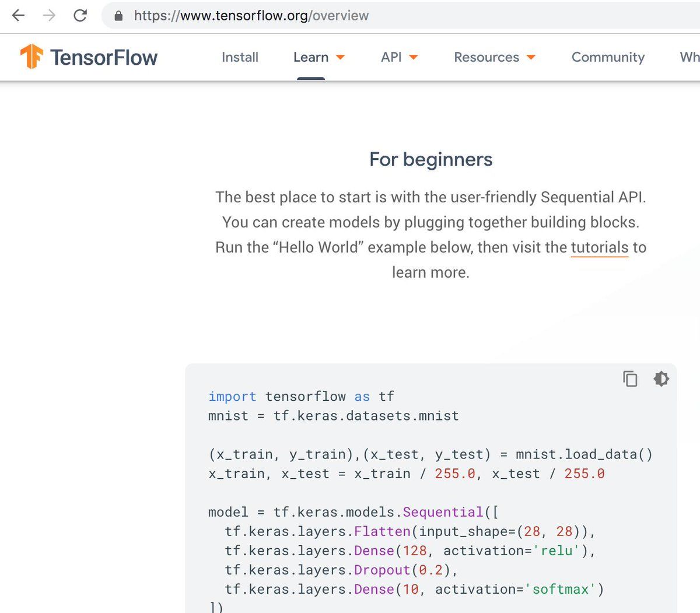
Task: Click the site lock icon in address bar
Action: click(118, 16)
